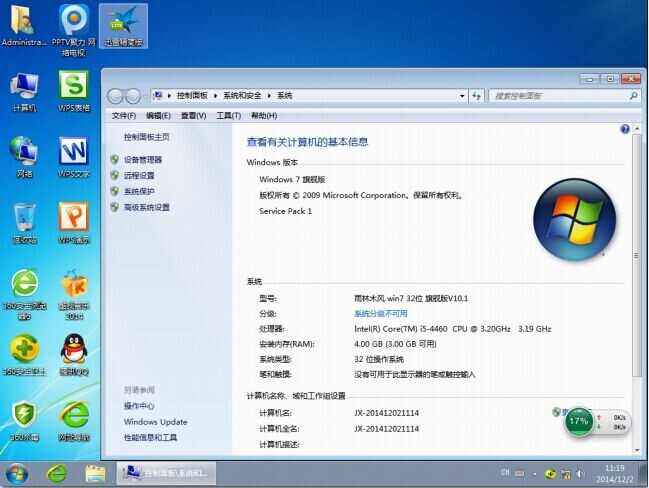The height and width of the screenshot is (488, 649).
Task: Open the Network (网络) desktop icon
Action: coord(24,157)
